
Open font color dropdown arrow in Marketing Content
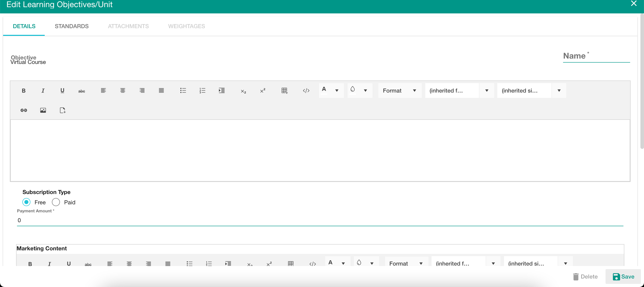pos(343,263)
